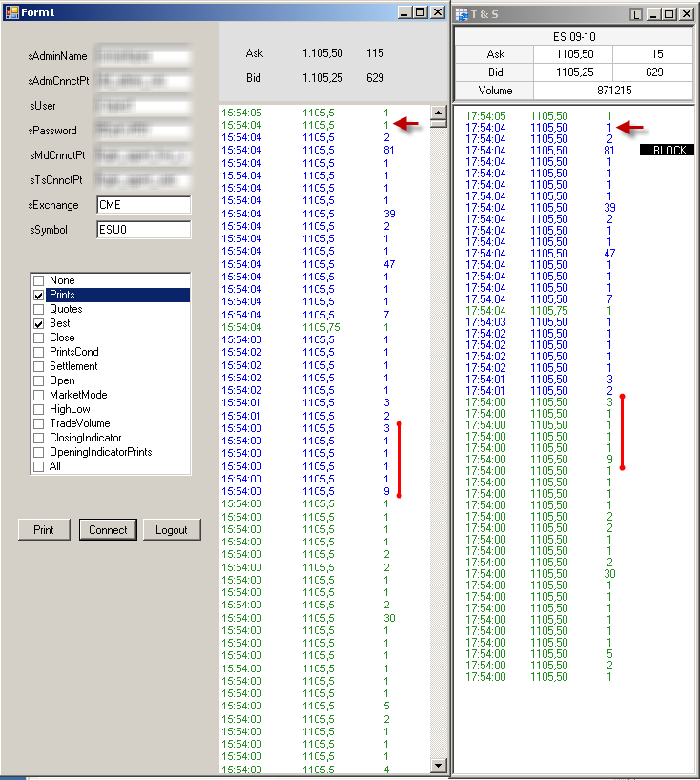
Task: Enable the OpeningIndicatorPrints checkbox
Action: pyautogui.click(x=39, y=452)
